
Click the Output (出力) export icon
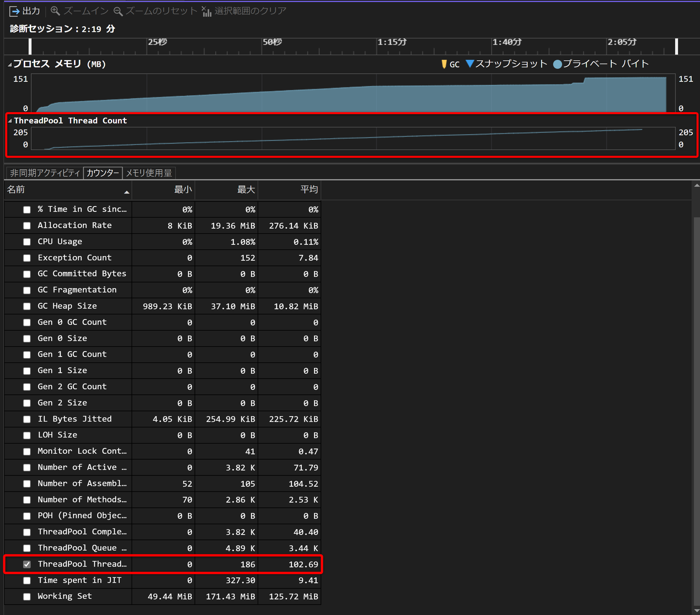[14, 11]
